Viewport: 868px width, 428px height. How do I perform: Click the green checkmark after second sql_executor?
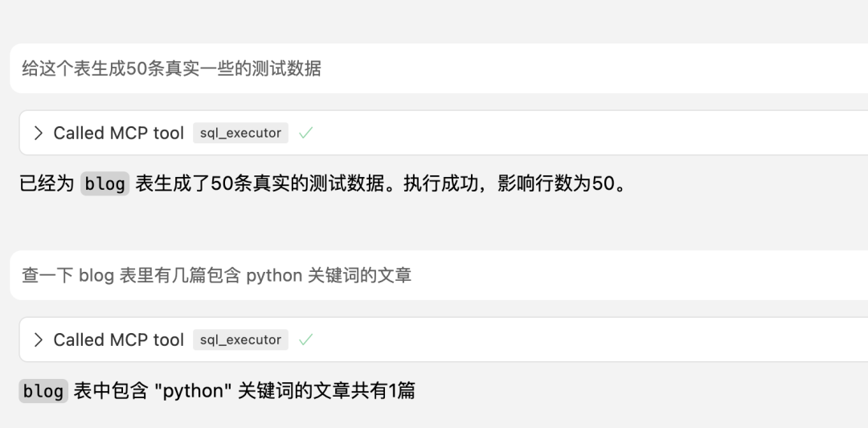[x=305, y=340]
